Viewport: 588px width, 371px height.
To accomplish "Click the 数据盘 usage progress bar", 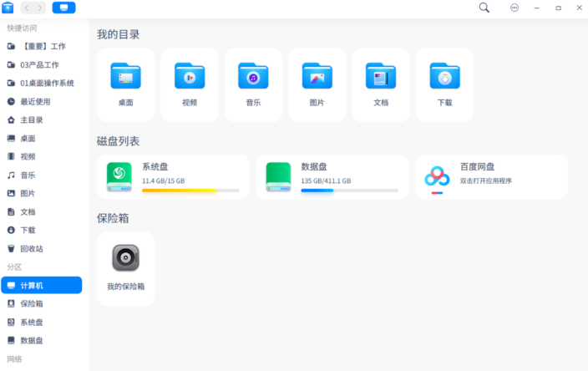I will 349,191.
